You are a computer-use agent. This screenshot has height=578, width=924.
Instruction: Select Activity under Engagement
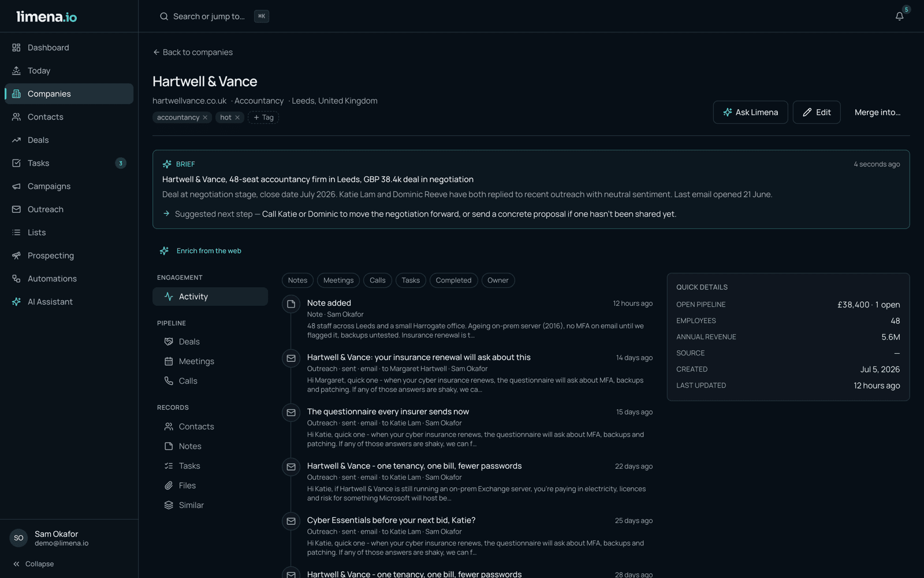click(x=210, y=297)
